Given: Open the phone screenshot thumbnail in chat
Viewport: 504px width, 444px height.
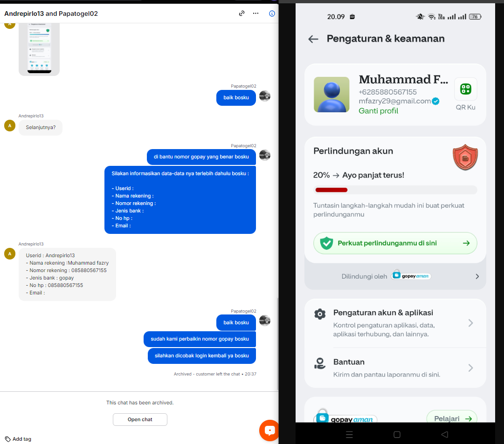Looking at the screenshot, I should (39, 49).
